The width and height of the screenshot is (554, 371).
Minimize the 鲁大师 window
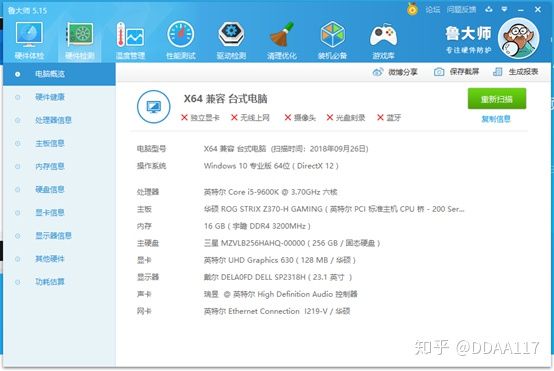521,10
